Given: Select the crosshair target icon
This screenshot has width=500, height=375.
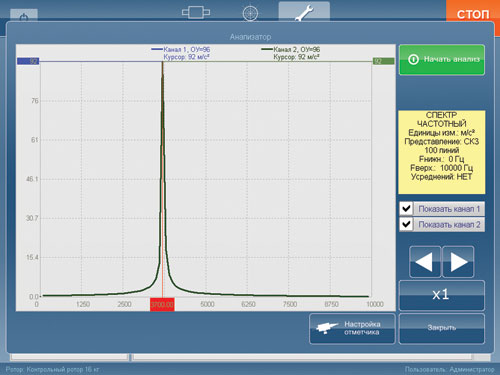Looking at the screenshot, I should (250, 13).
